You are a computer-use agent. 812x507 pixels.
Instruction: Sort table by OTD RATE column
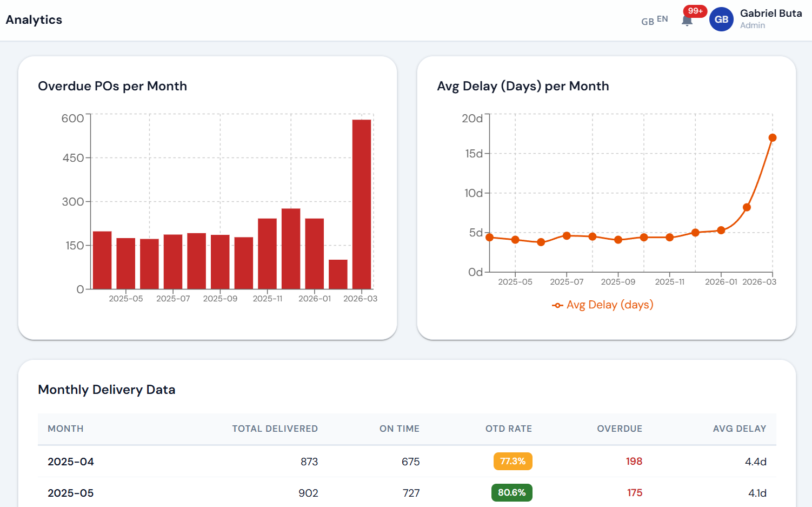pos(508,429)
